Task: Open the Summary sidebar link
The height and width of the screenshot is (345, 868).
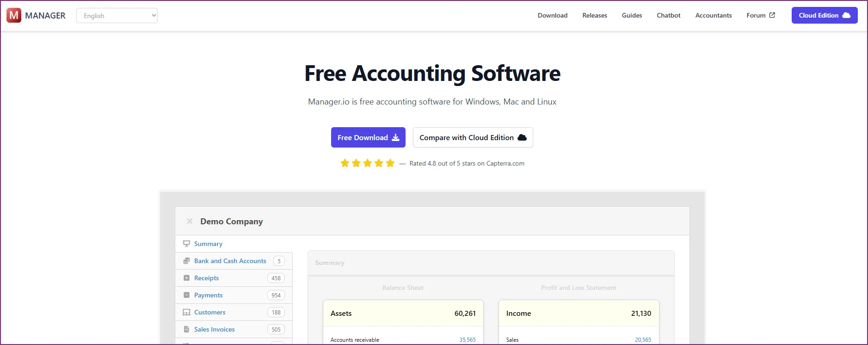Action: point(208,244)
